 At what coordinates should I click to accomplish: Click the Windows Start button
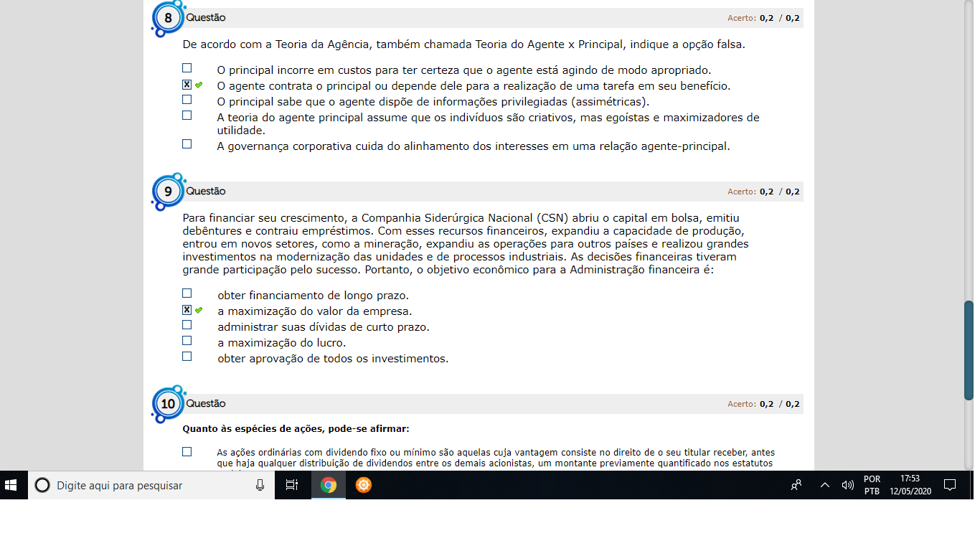click(x=11, y=485)
